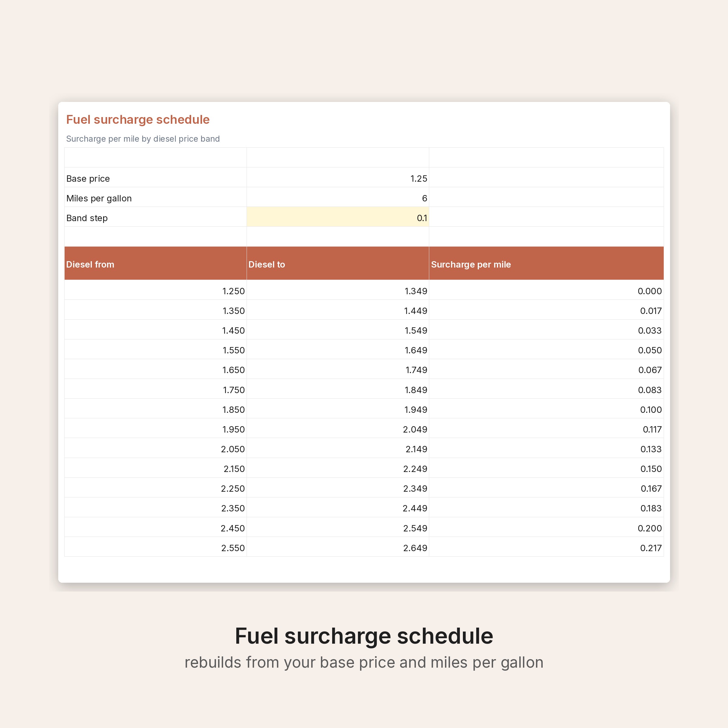Click the subtitle 'Surcharge per mile by diesel price band'

(x=143, y=139)
